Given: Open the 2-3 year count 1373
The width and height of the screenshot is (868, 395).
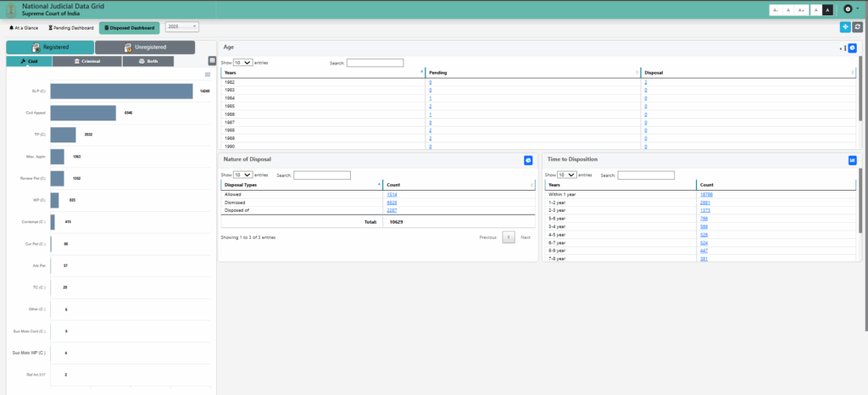Looking at the screenshot, I should 705,211.
